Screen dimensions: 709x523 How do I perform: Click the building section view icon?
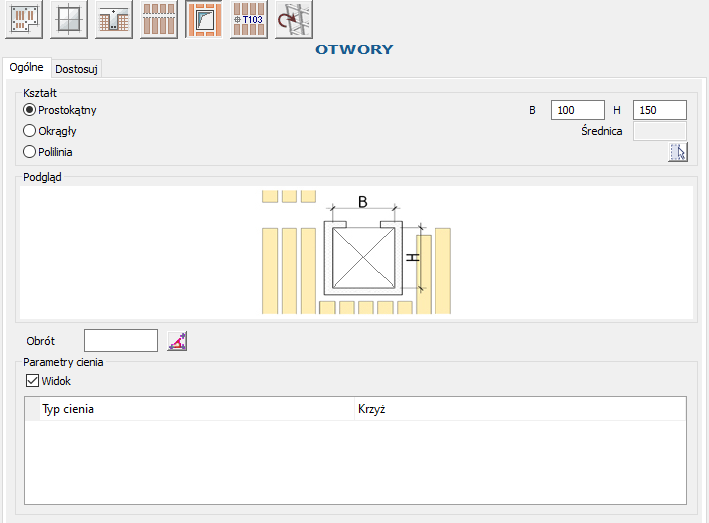point(114,19)
